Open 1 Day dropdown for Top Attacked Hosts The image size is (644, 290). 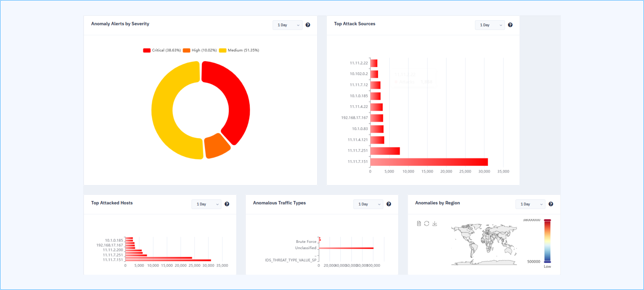[x=206, y=204]
